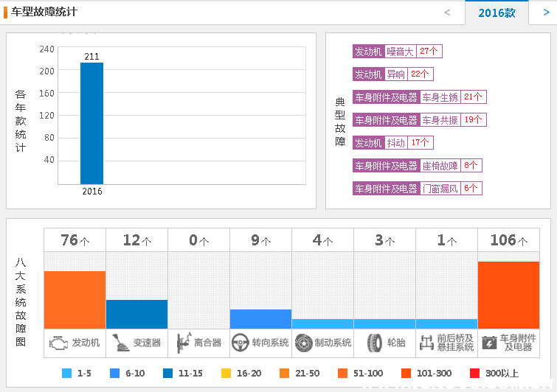Screen dimensions: 557x392
Task: Click the steering wheel (转向系统) icon
Action: [240, 343]
